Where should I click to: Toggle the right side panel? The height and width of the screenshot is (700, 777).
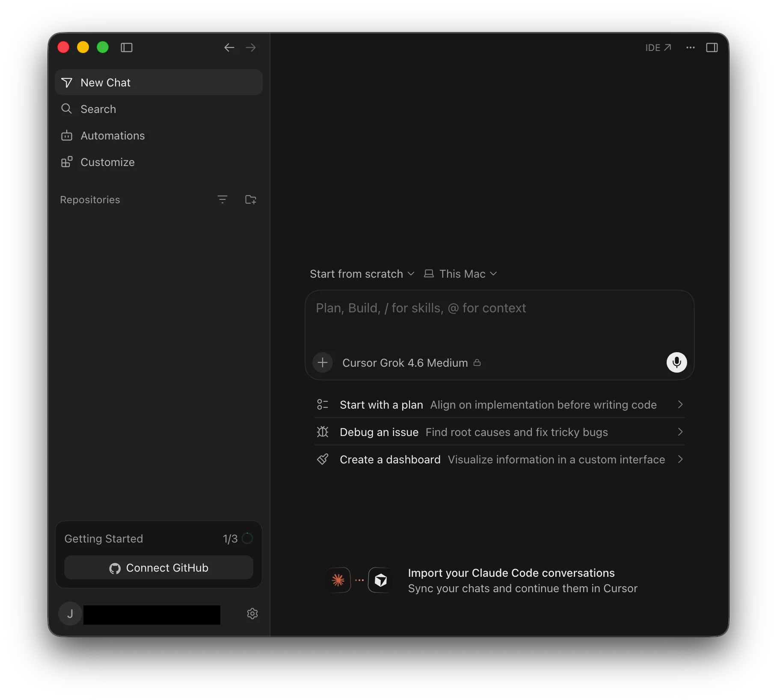coord(712,47)
